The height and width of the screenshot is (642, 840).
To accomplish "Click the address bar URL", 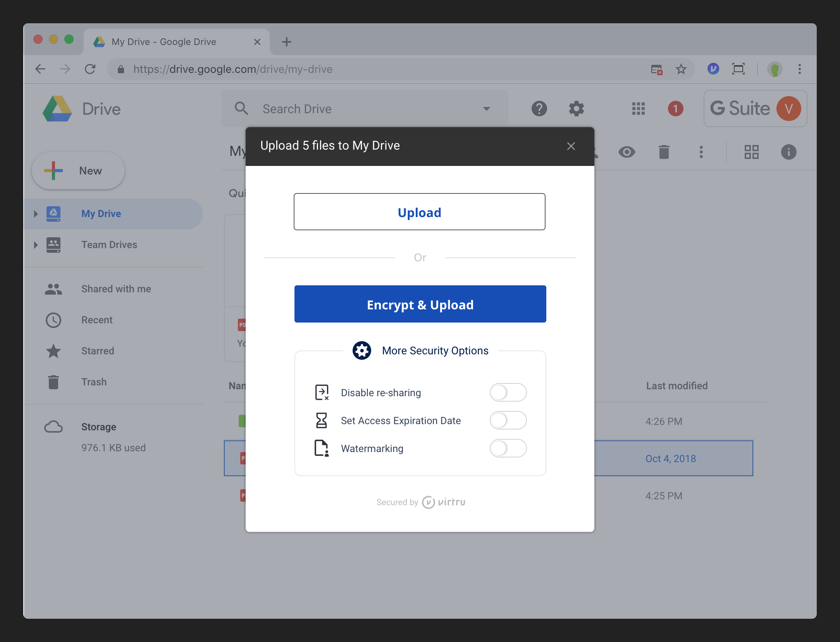I will 233,69.
